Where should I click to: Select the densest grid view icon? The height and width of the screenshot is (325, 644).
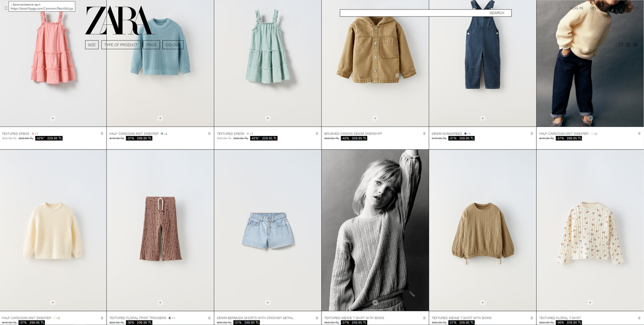pyautogui.click(x=635, y=45)
